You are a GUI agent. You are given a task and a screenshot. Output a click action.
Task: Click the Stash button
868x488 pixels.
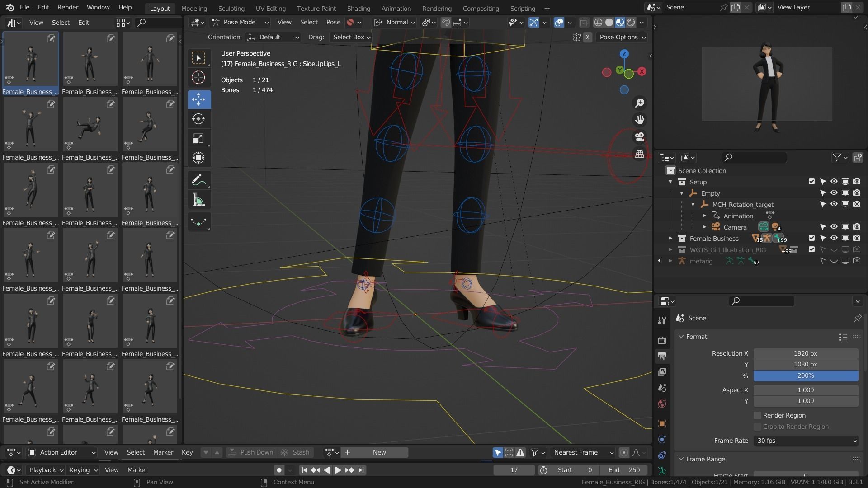point(295,452)
